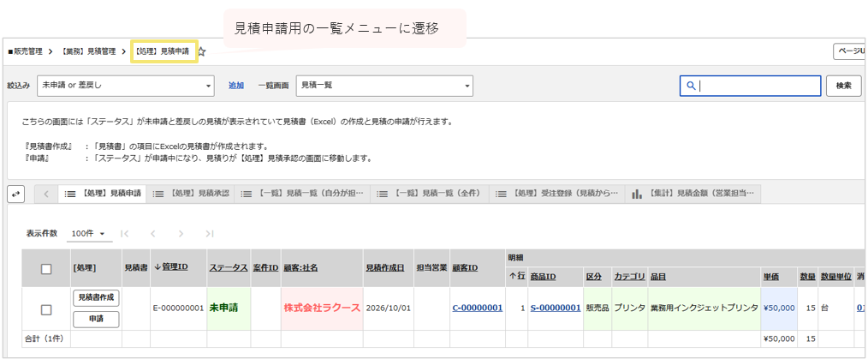Click the 【業務】見積管理 breadcrumb

(x=87, y=51)
